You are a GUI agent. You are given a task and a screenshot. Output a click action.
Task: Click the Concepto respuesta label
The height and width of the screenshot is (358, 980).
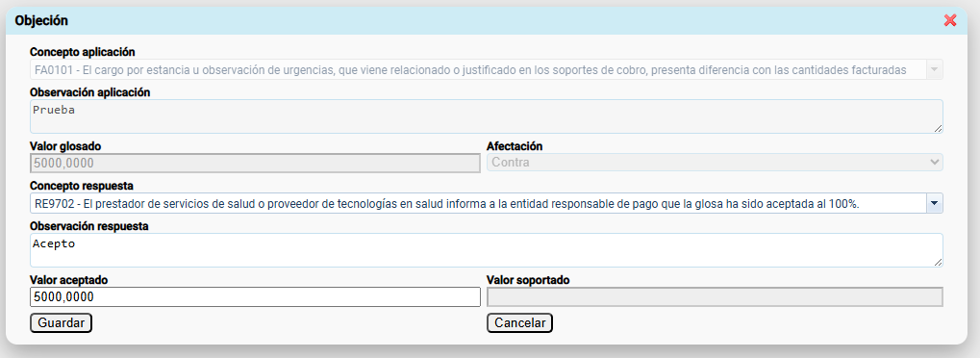(x=81, y=186)
